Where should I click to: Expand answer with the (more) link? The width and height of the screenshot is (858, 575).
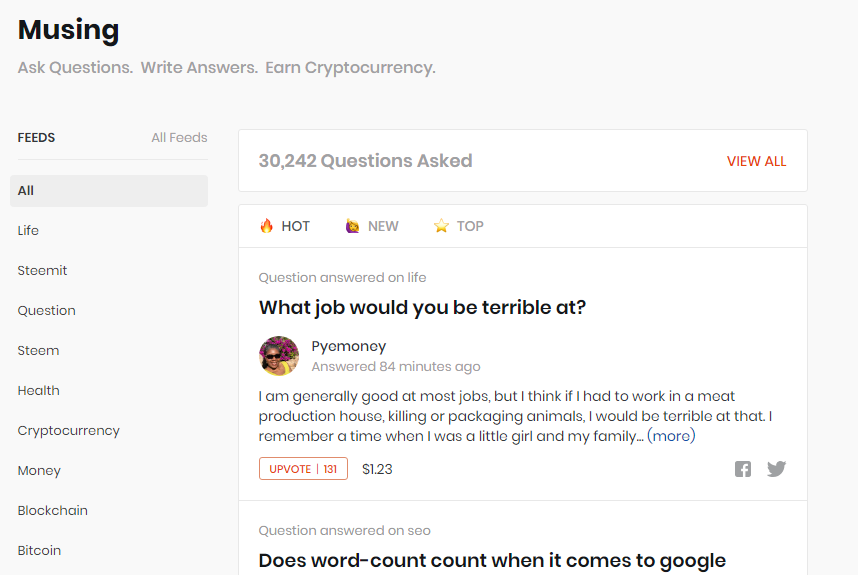(x=671, y=436)
